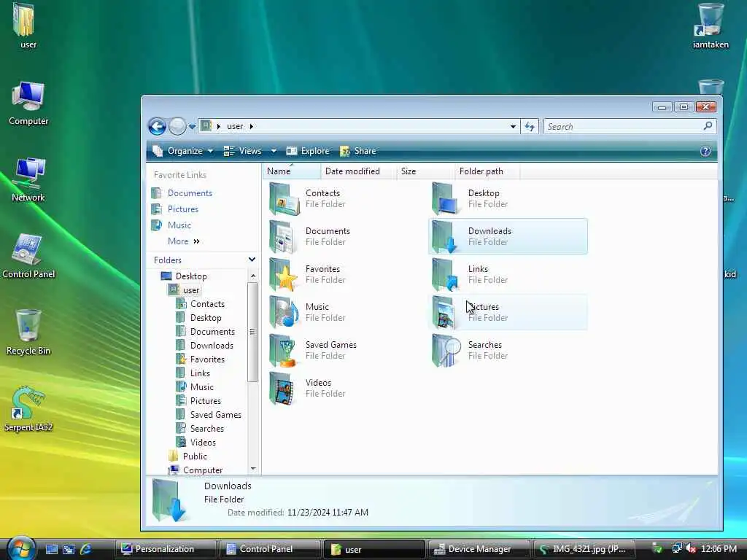747x560 pixels.
Task: Click Show Desktop quick launch icon
Action: tap(52, 549)
